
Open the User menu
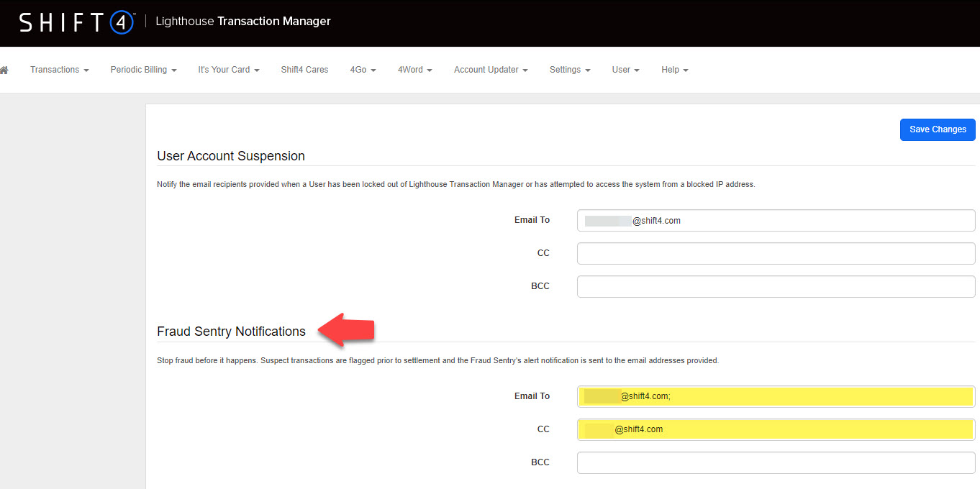click(625, 70)
